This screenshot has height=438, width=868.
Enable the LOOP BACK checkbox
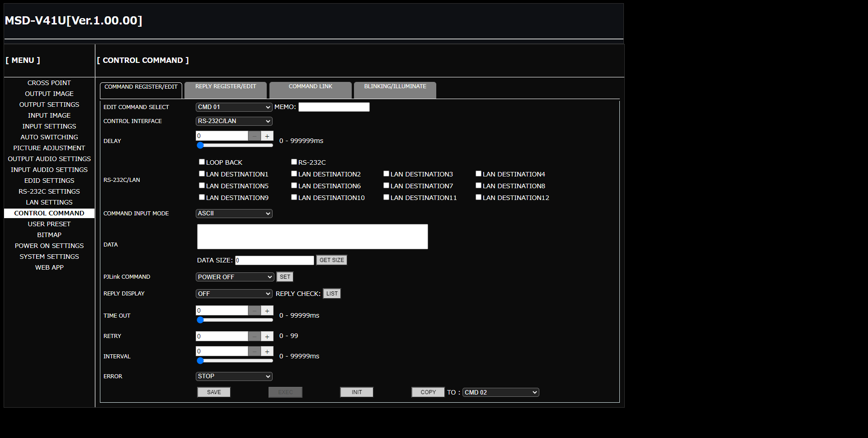(x=202, y=162)
